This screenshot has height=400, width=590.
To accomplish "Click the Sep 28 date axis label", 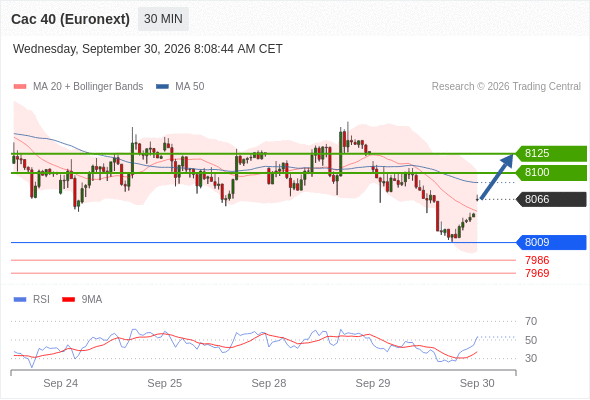I will 269,383.
